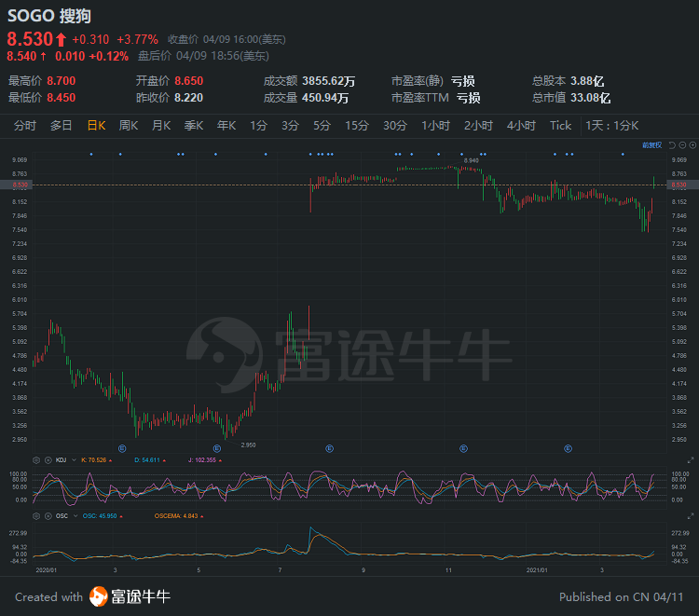This screenshot has width=699, height=616.
Task: Select the 年K yearly candlestick tab
Action: tap(226, 126)
